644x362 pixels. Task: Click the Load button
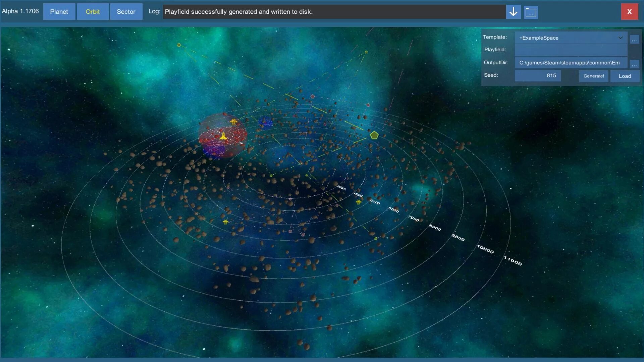pyautogui.click(x=625, y=76)
